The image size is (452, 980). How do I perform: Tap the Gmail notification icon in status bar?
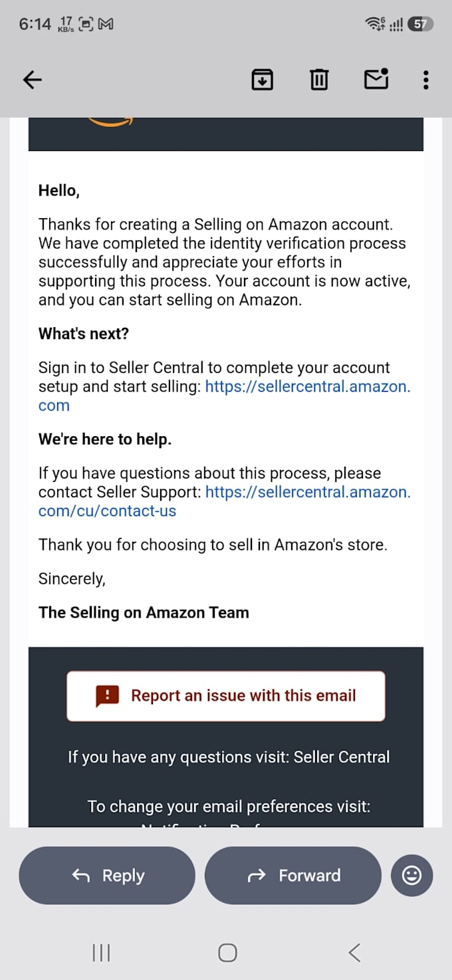(106, 25)
